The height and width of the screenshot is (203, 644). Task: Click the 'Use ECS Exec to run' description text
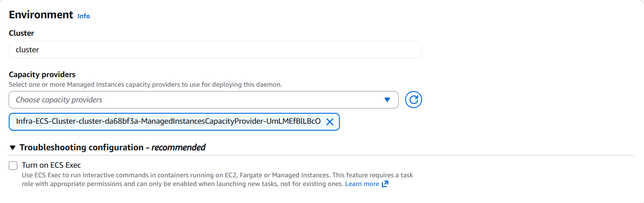click(x=174, y=175)
